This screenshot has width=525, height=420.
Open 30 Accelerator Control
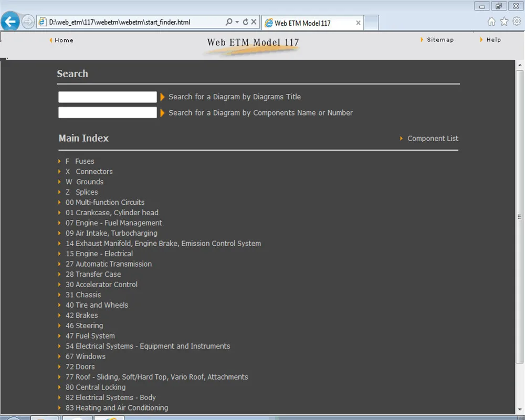click(101, 285)
